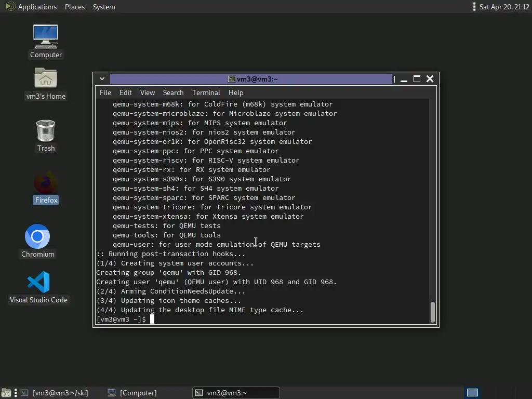The image size is (532, 399).
Task: Click 'qemu-system-riscv' line in terminal
Action: [206, 160]
